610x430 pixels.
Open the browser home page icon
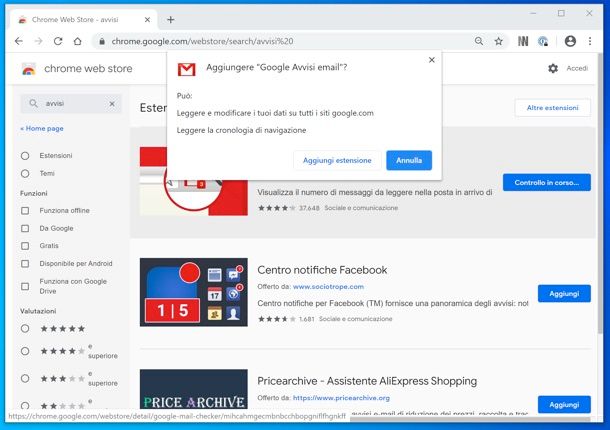click(x=77, y=41)
